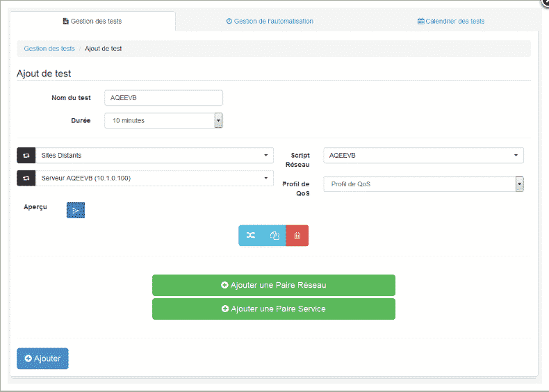This screenshot has width=549, height=392.
Task: Click the blue shuffle pair button
Action: coord(251,236)
